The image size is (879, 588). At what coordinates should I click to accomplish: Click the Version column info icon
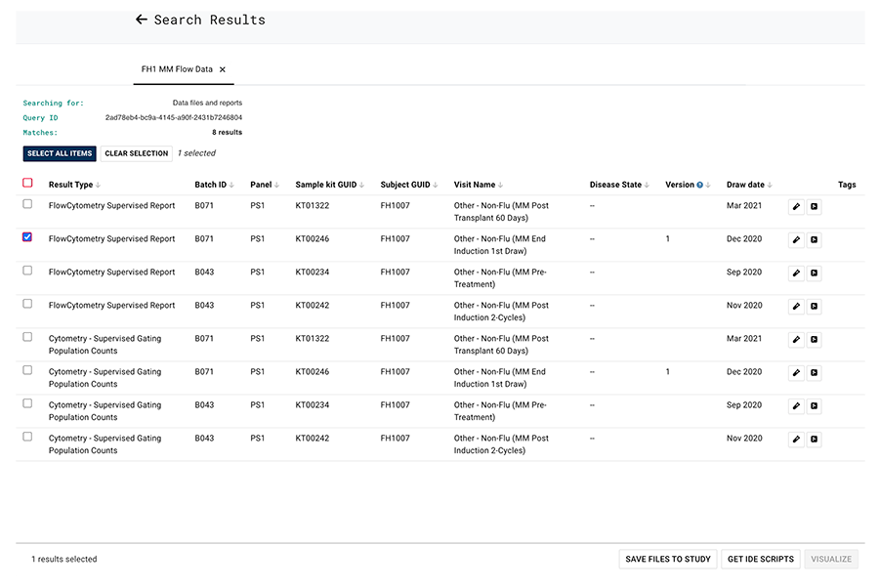699,185
